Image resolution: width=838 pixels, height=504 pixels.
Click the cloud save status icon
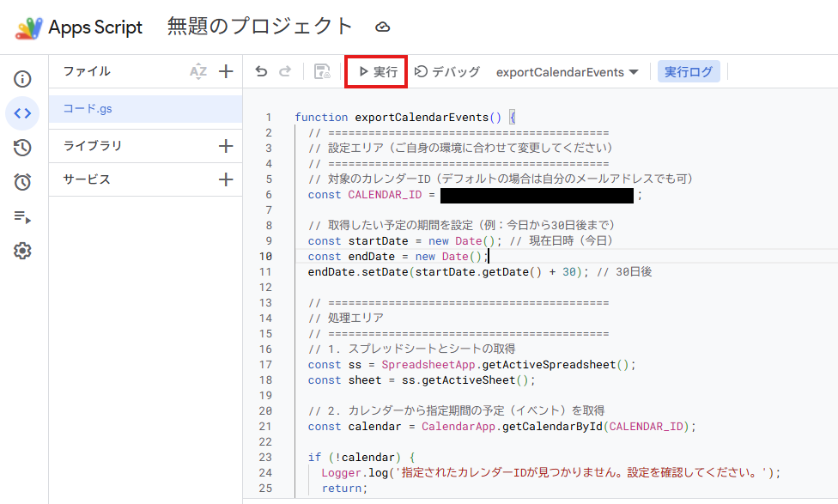[x=383, y=27]
